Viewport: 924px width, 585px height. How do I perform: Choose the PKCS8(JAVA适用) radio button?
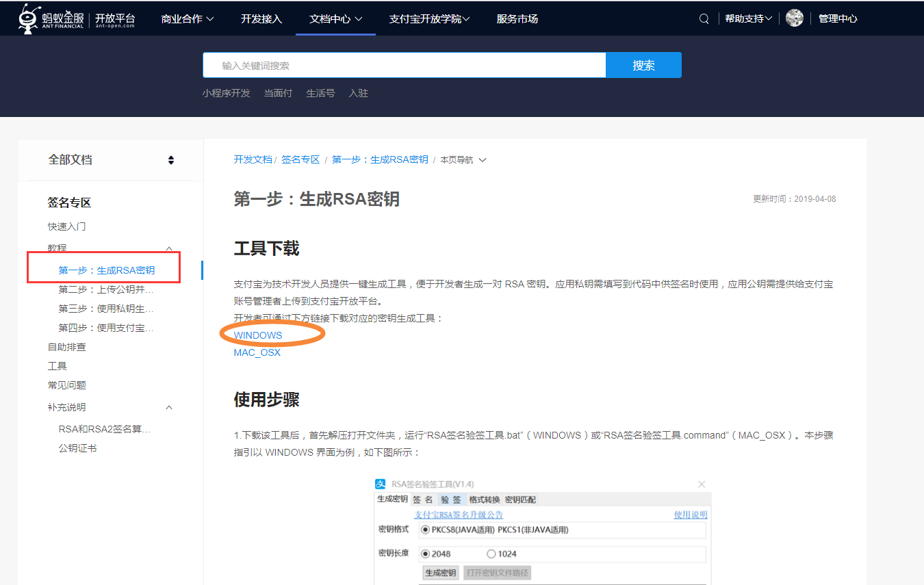tap(426, 530)
